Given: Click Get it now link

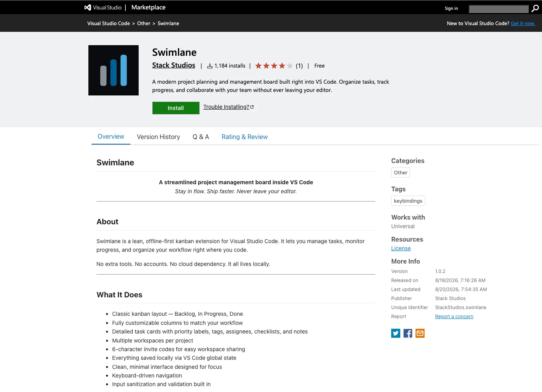Looking at the screenshot, I should click(x=523, y=24).
